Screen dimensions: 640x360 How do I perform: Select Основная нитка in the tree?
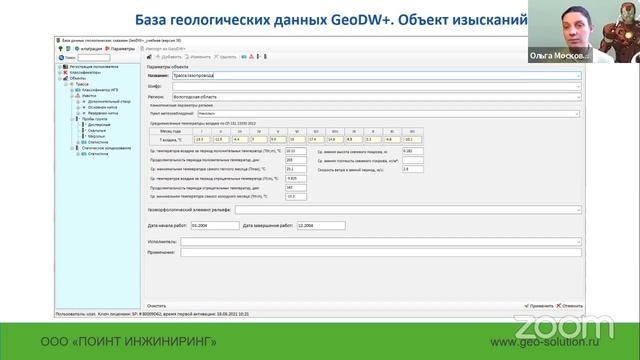(x=102, y=107)
